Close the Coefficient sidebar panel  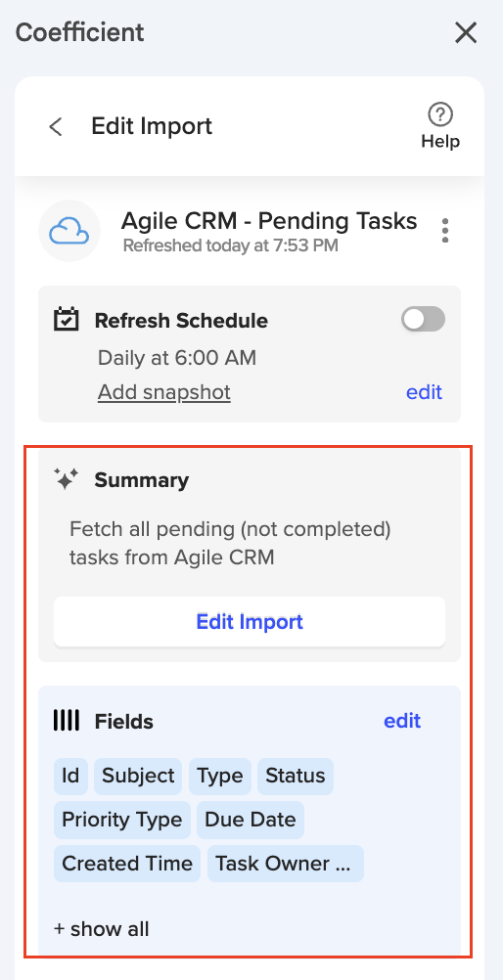[x=466, y=32]
